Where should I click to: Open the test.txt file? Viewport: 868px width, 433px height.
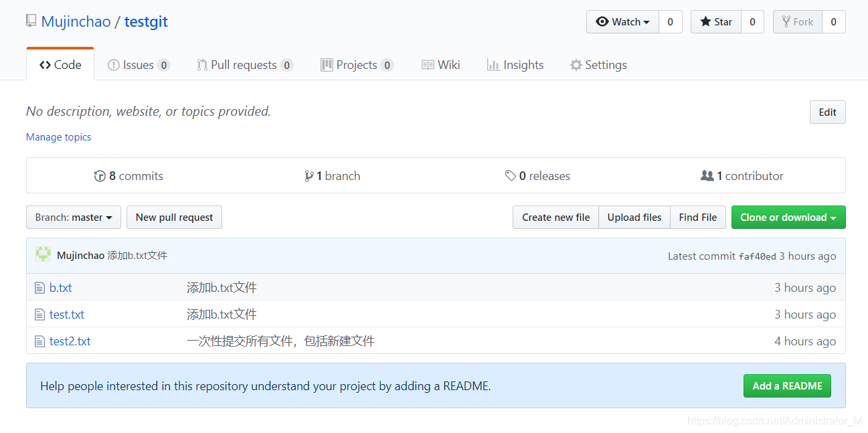pyautogui.click(x=67, y=315)
